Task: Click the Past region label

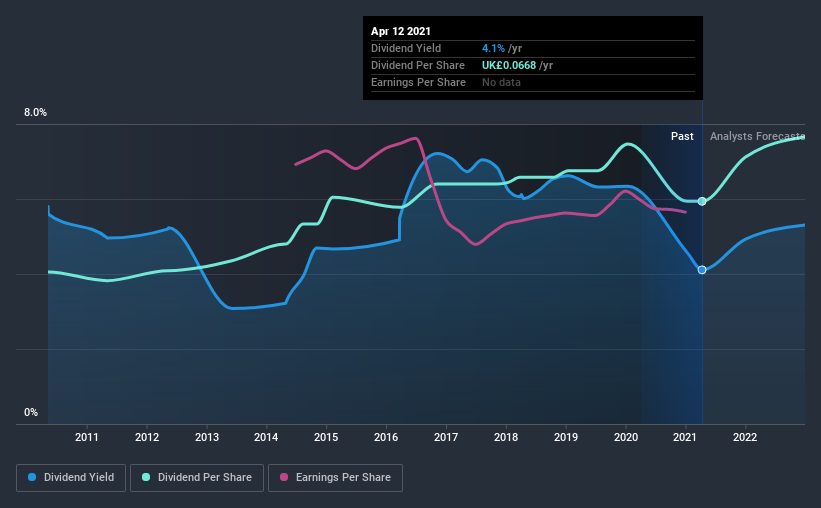Action: [682, 136]
